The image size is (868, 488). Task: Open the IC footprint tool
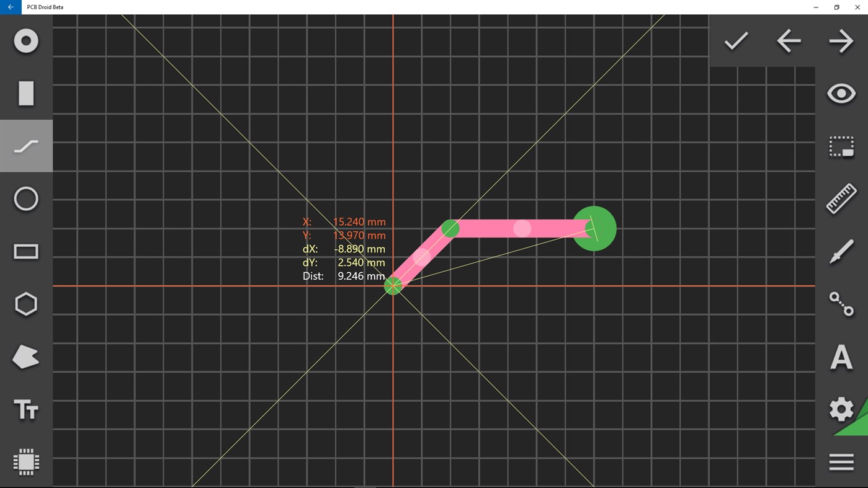[x=25, y=462]
